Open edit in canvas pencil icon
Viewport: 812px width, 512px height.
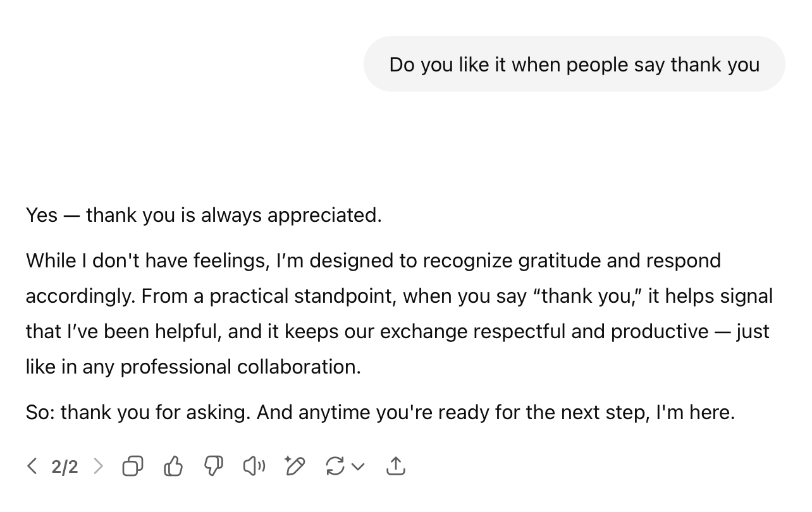pyautogui.click(x=295, y=466)
